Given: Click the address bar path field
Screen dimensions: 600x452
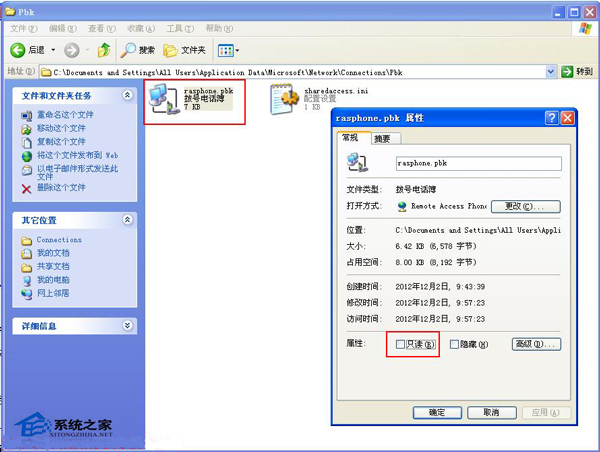Looking at the screenshot, I should tap(293, 72).
